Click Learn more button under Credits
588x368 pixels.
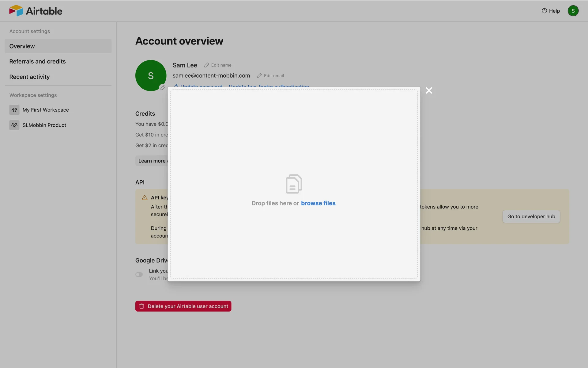tap(152, 161)
